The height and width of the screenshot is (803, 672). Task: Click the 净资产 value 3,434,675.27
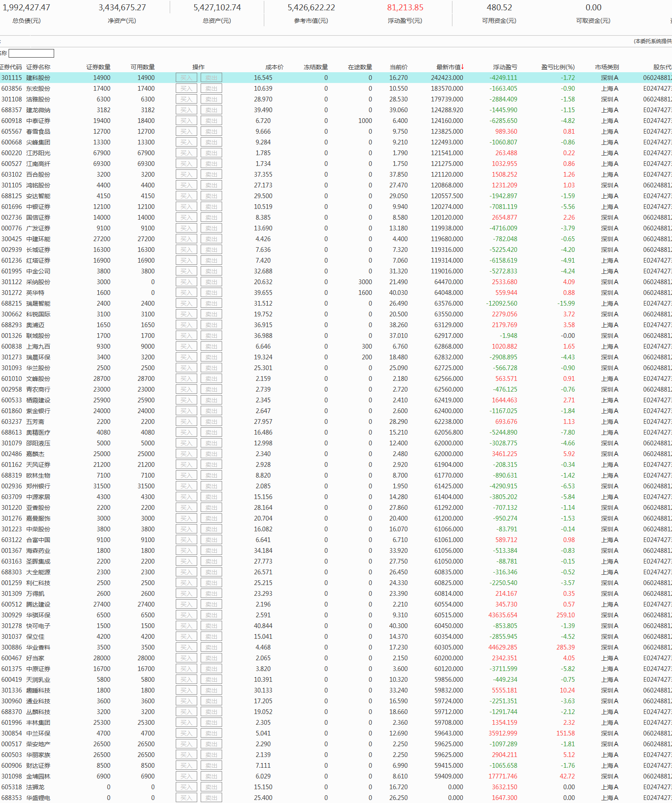coord(122,8)
